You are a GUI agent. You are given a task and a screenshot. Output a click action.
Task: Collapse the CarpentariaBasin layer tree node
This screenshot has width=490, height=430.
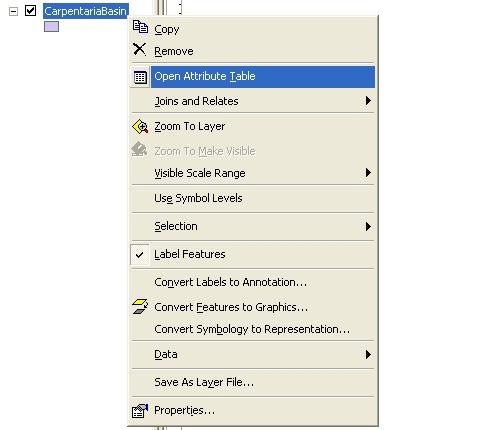click(13, 12)
